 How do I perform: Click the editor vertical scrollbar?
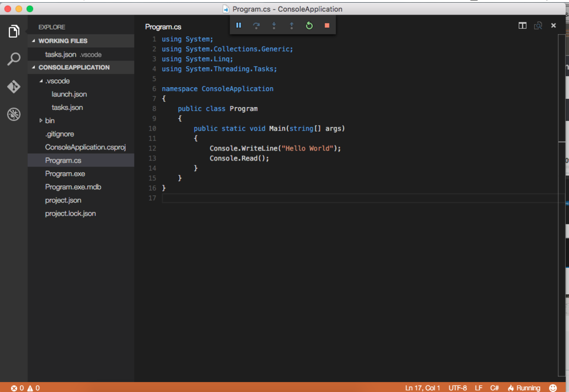pyautogui.click(x=561, y=205)
